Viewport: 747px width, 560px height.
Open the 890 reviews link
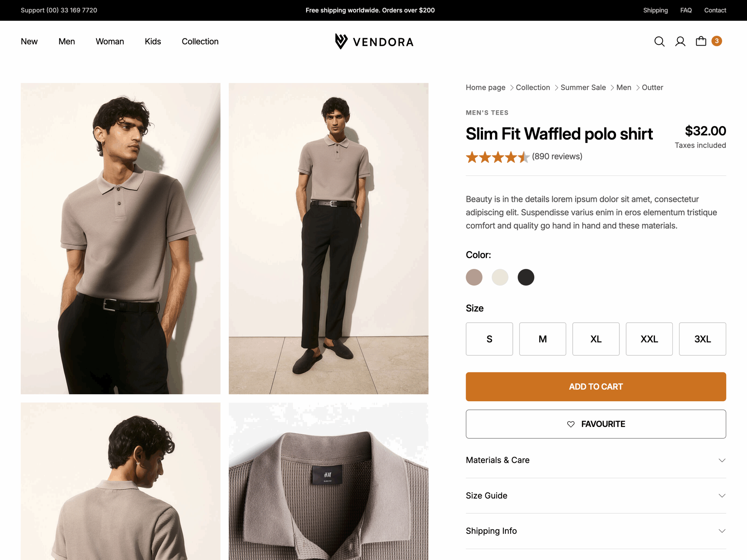(557, 156)
